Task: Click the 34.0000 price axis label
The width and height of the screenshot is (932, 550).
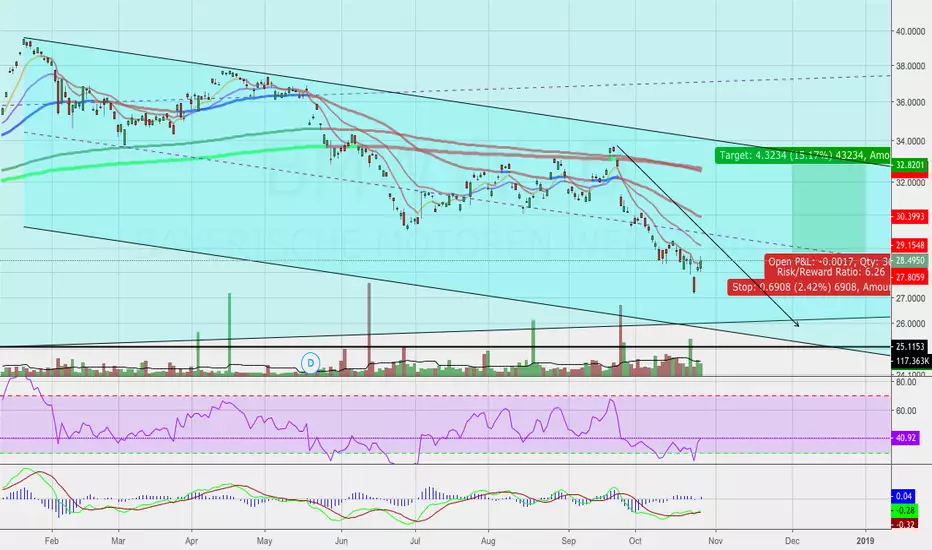Action: (x=910, y=142)
